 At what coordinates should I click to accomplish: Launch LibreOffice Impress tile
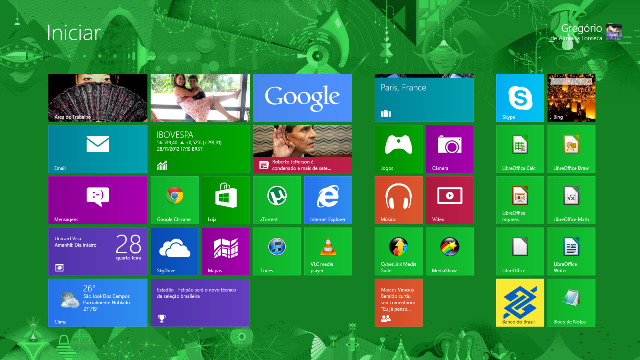pyautogui.click(x=520, y=200)
